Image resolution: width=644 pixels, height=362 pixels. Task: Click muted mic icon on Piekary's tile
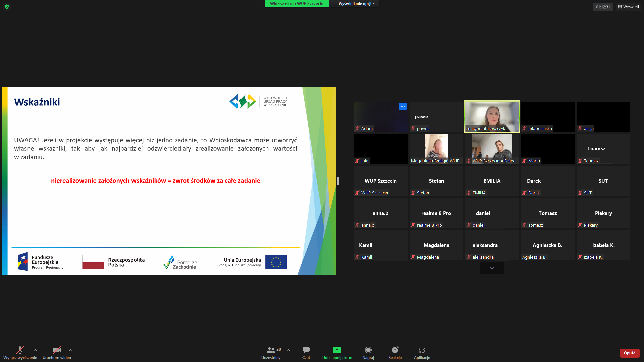click(580, 225)
